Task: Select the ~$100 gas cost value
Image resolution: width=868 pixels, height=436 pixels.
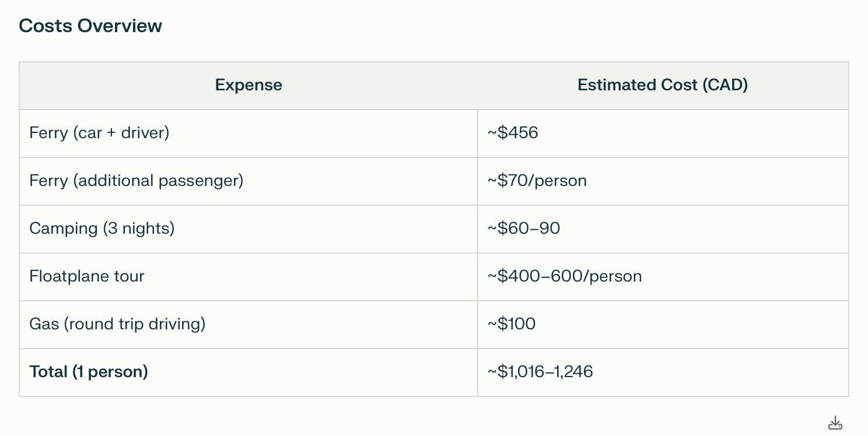Action: [512, 324]
